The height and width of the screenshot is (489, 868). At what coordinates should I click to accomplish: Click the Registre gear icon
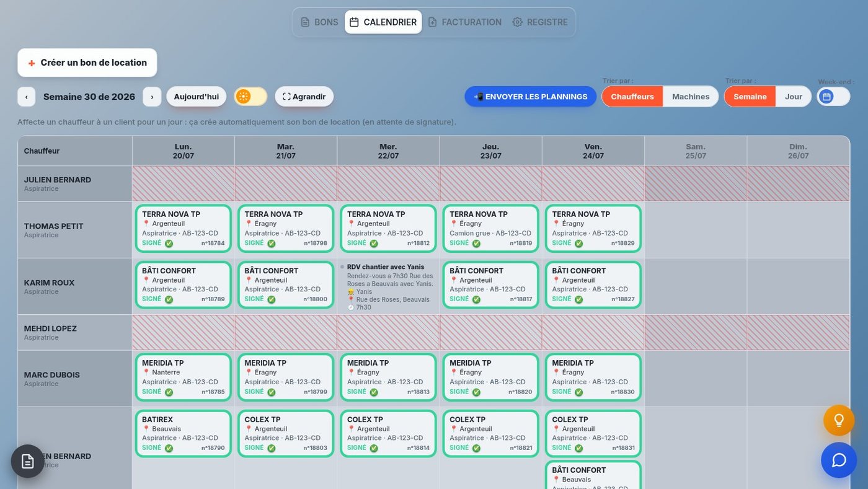(517, 22)
